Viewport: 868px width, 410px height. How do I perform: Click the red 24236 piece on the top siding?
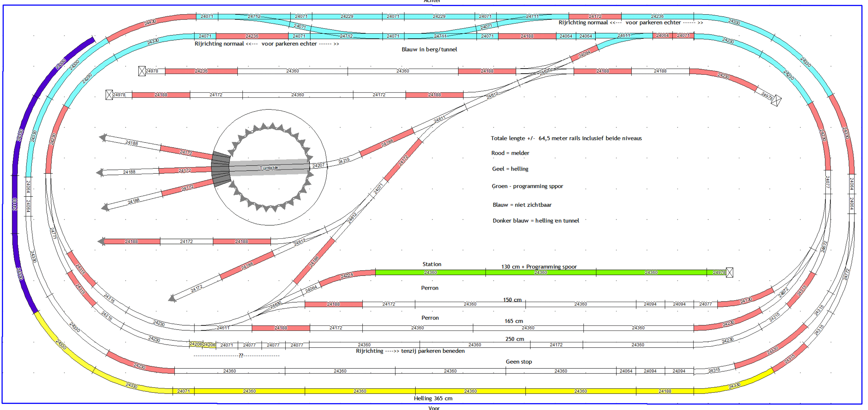click(201, 71)
